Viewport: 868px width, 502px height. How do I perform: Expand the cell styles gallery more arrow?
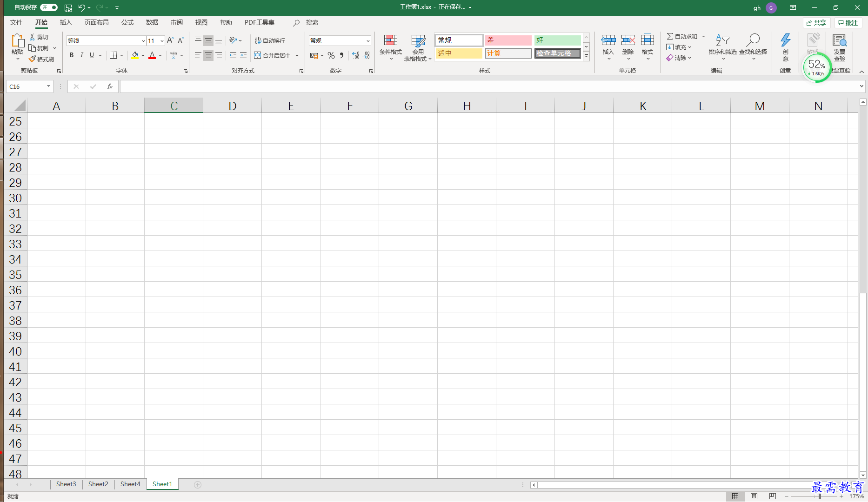(587, 56)
